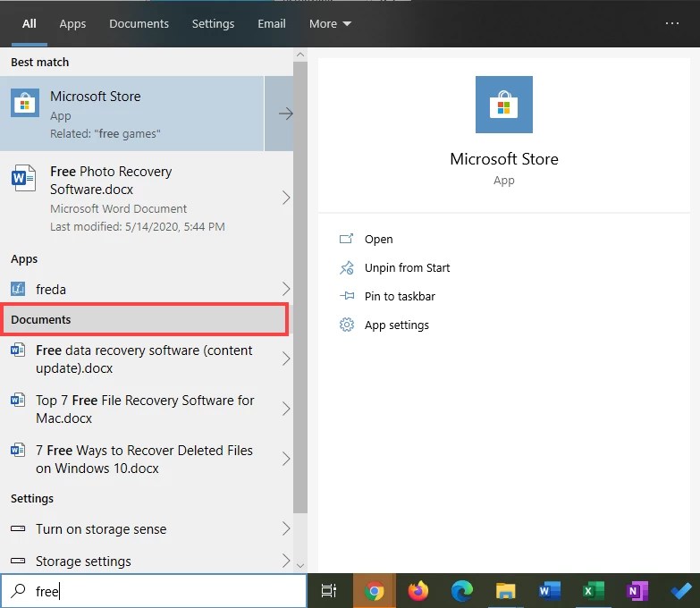Switch to the Email tab
This screenshot has height=608, width=700.
tap(272, 23)
